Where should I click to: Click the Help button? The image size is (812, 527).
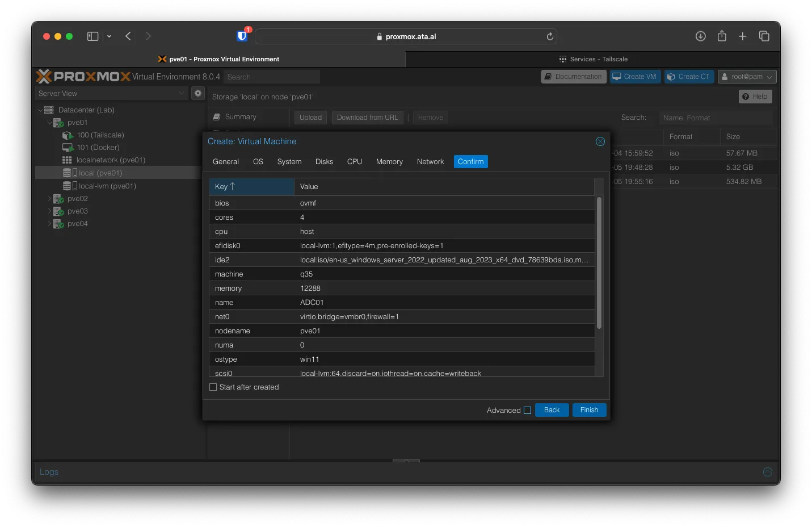pos(755,97)
